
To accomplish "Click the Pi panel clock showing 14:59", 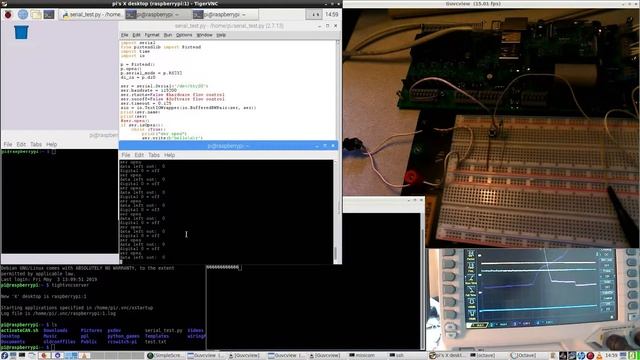I will (331, 15).
